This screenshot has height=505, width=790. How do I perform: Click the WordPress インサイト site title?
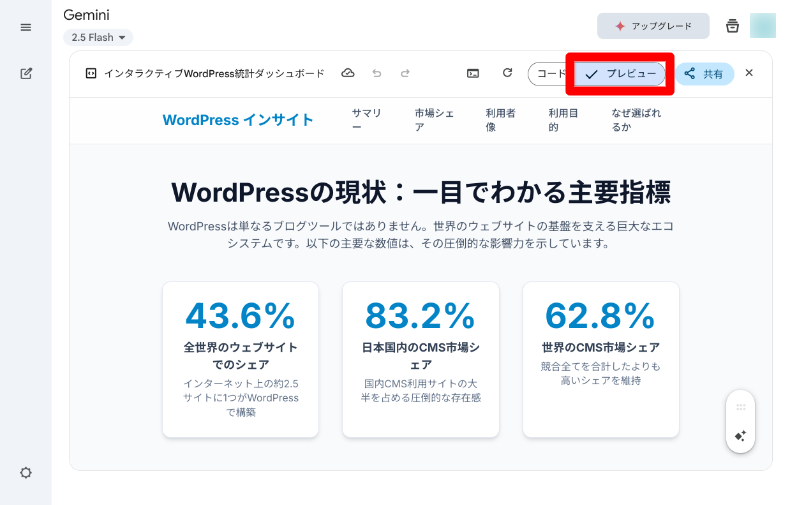(x=238, y=120)
